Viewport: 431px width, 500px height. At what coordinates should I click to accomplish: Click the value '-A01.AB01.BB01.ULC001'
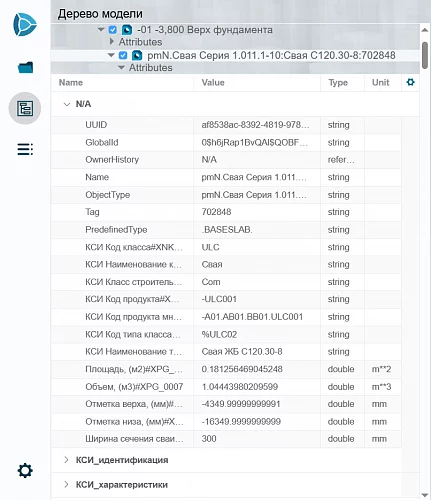[252, 317]
